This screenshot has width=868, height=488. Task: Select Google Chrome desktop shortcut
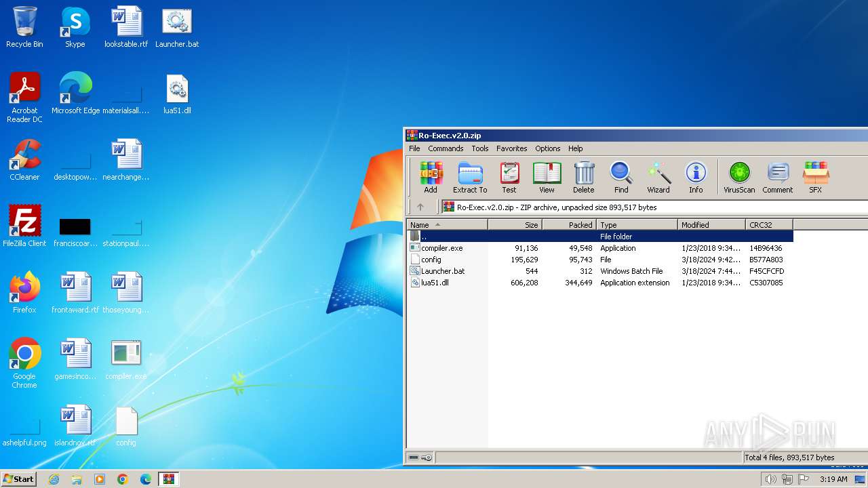pos(24,363)
